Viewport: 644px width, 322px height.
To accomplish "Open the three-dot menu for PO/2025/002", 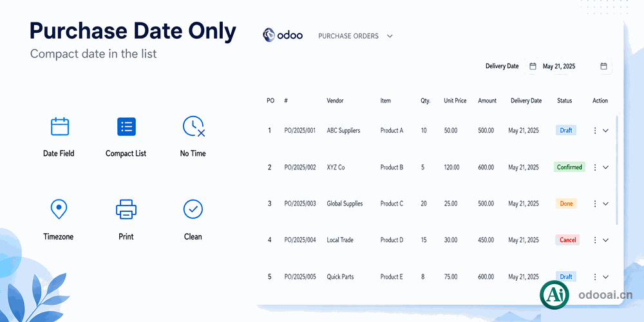I will (594, 167).
